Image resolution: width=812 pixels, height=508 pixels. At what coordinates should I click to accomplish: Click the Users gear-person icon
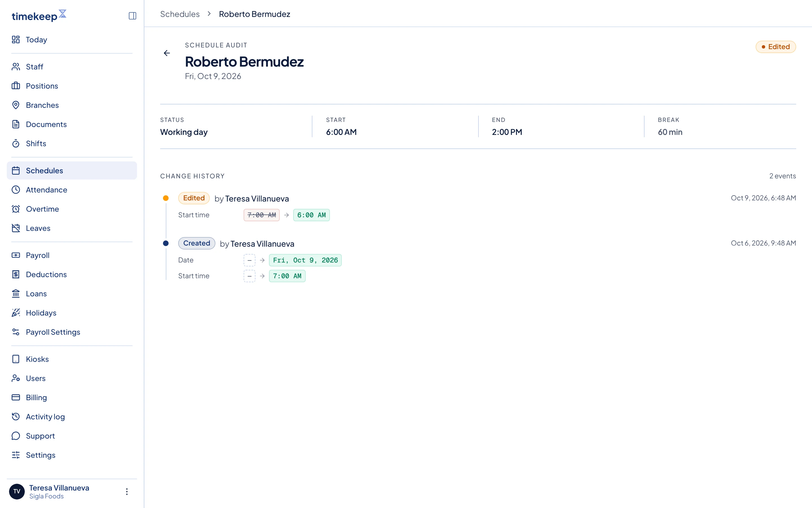[x=16, y=378]
